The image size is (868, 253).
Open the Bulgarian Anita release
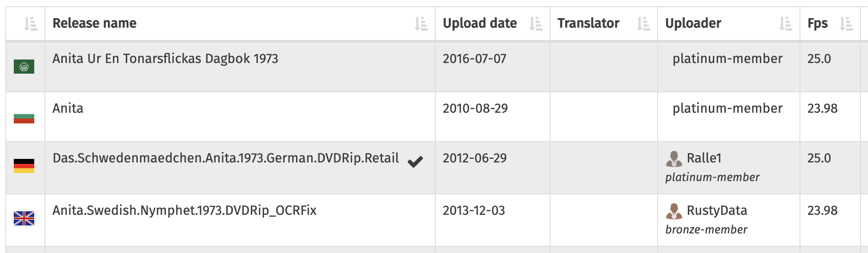[x=68, y=108]
